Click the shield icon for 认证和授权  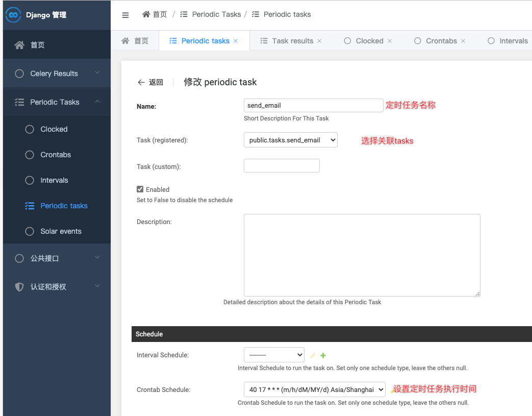(19, 287)
